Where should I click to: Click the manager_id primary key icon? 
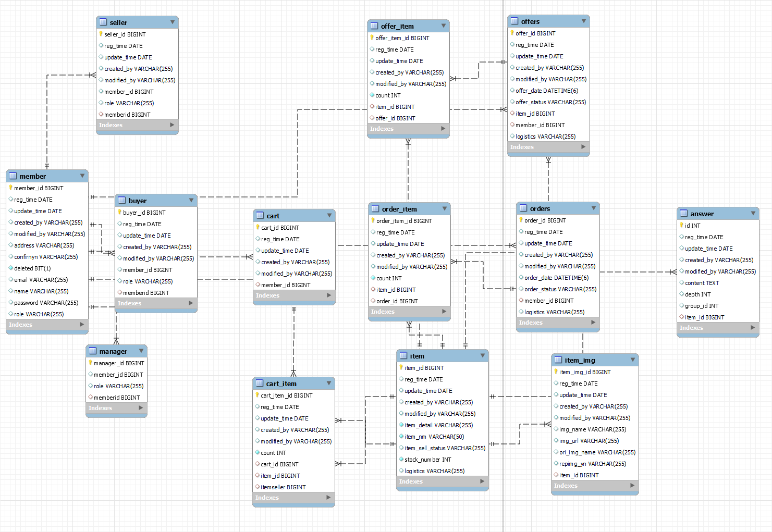[x=90, y=363]
